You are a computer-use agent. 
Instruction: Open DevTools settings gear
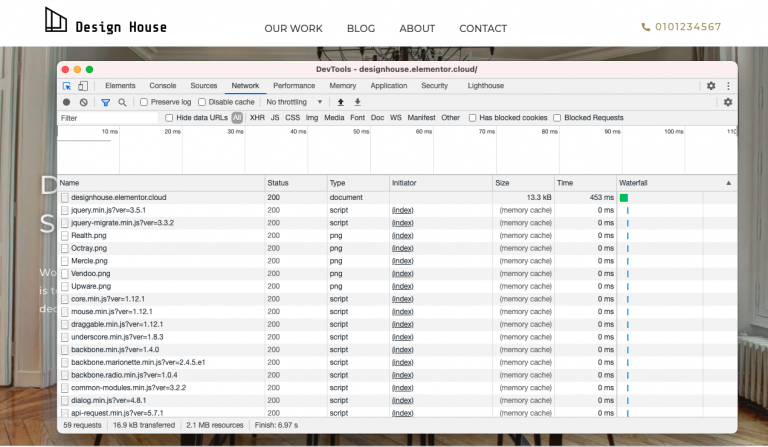point(711,86)
